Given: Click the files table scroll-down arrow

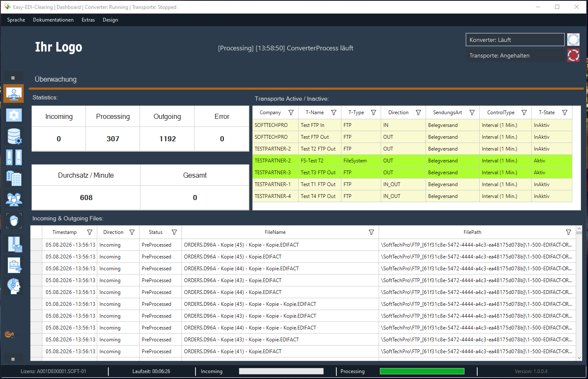Looking at the screenshot, I should (579, 358).
